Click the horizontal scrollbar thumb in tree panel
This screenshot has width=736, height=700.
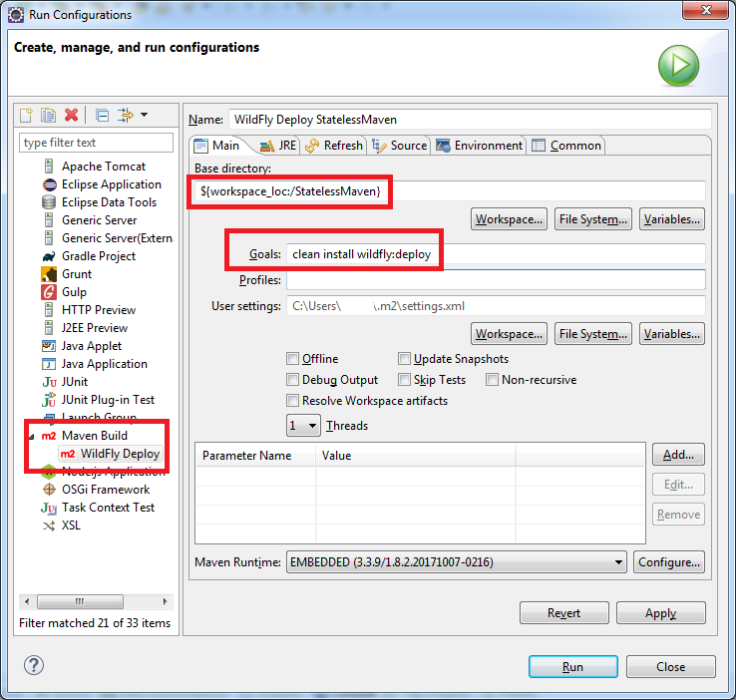point(80,601)
